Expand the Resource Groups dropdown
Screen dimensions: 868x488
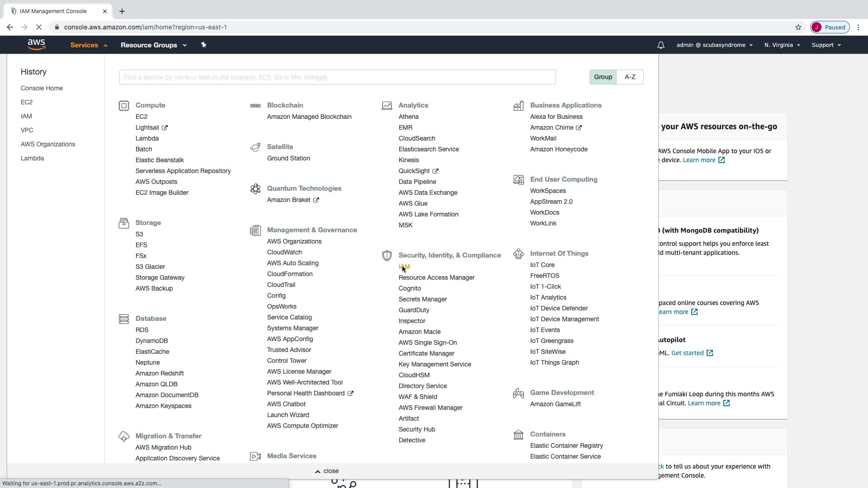coord(153,45)
